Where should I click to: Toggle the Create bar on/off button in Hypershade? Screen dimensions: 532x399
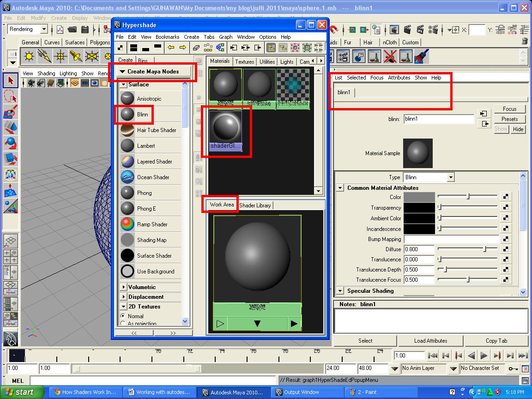click(x=121, y=48)
